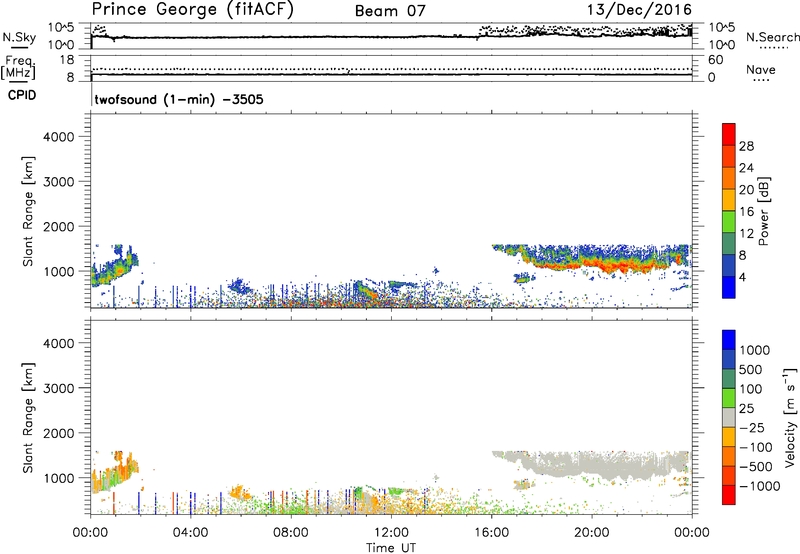Click the velocity panel 'Slant Range [km]' axis label
The width and height of the screenshot is (800, 554).
pos(28,418)
